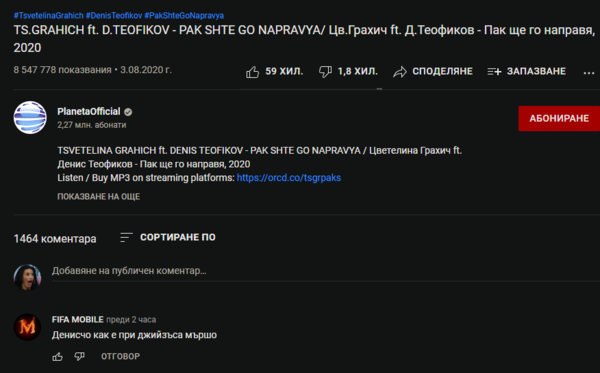Click the 8 547 778 показвания view count

(62, 70)
